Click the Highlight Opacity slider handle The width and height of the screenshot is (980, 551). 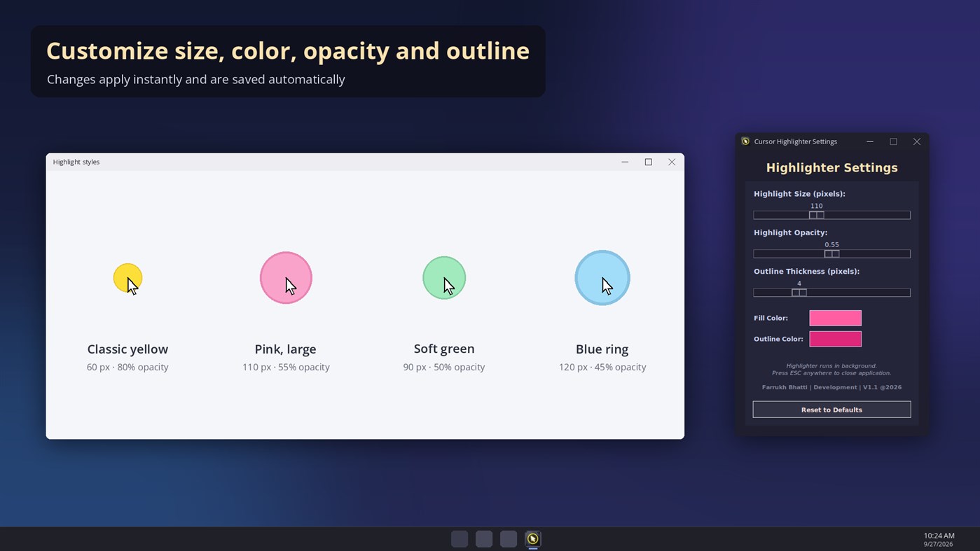831,253
